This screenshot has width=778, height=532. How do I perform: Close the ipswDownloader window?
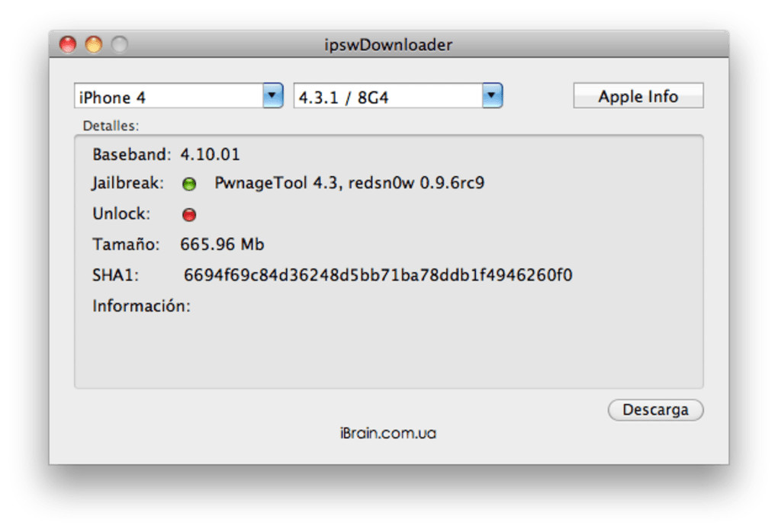coord(69,45)
